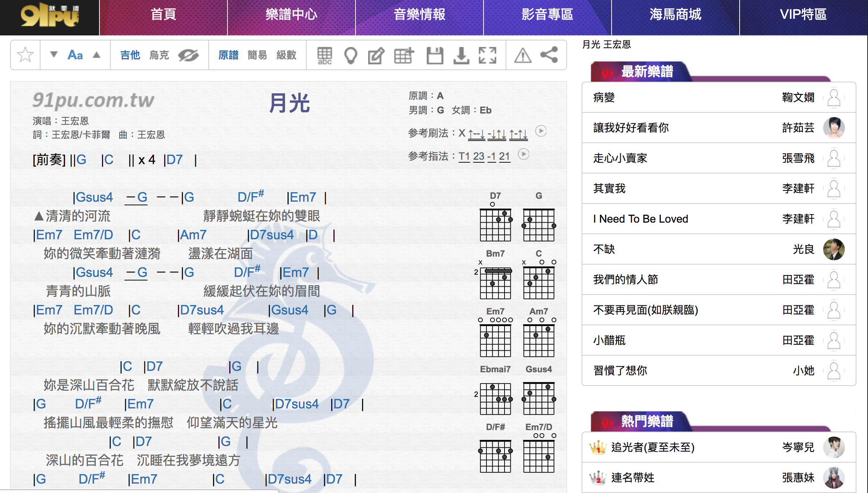The image size is (868, 493).
Task: Click the Em7/D chord diagram
Action: (539, 448)
